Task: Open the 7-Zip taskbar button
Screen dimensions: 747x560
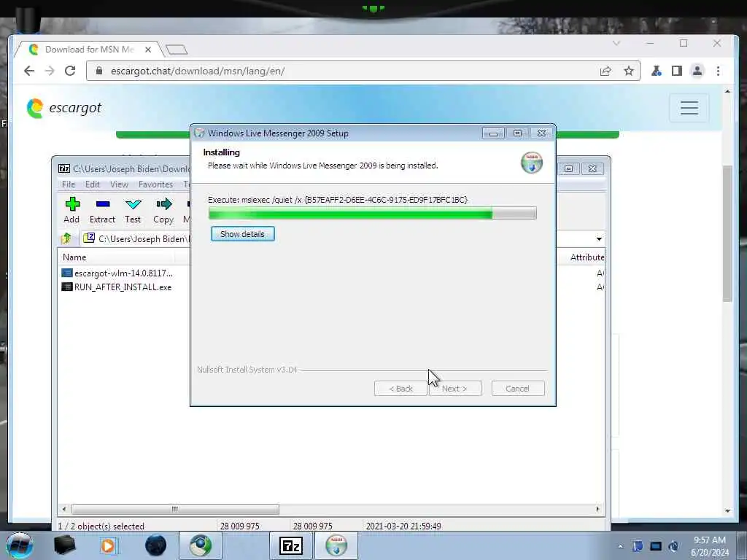Action: (x=291, y=545)
